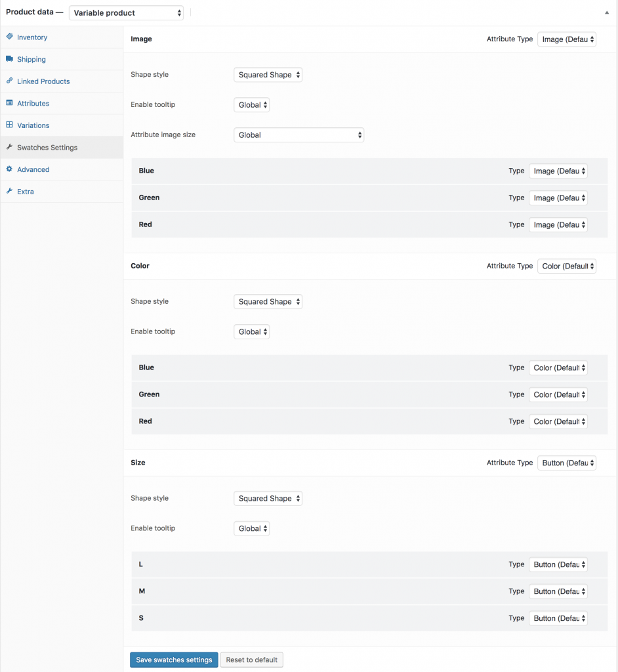The image size is (618, 672).
Task: Select the Advanced gear icon
Action: [x=9, y=169]
